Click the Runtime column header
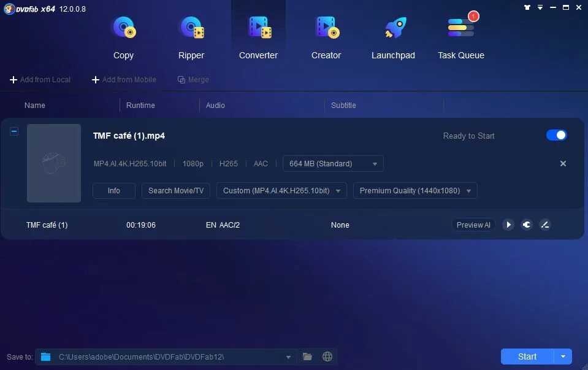588x370 pixels. point(140,106)
